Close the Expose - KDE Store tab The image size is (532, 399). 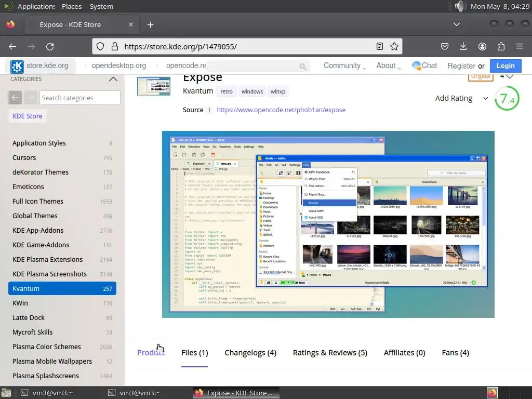tap(131, 24)
